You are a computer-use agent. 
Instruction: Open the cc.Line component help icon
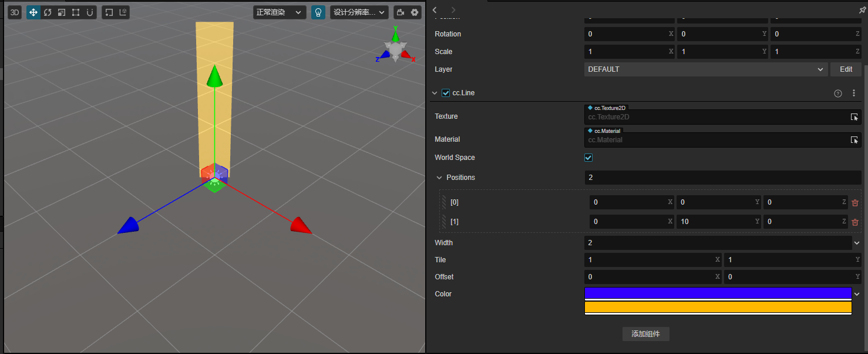pyautogui.click(x=837, y=93)
